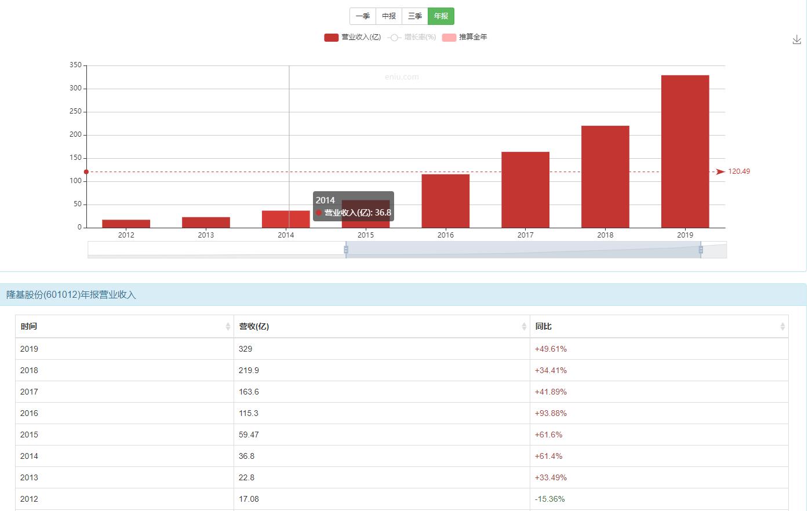Click the table row year 2012
This screenshot has width=812, height=511.
point(125,499)
